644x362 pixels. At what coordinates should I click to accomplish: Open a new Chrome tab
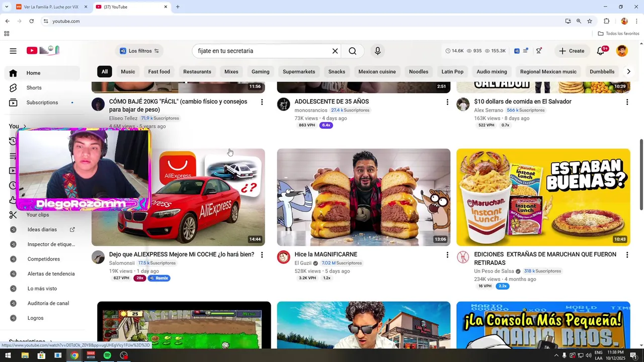click(178, 7)
